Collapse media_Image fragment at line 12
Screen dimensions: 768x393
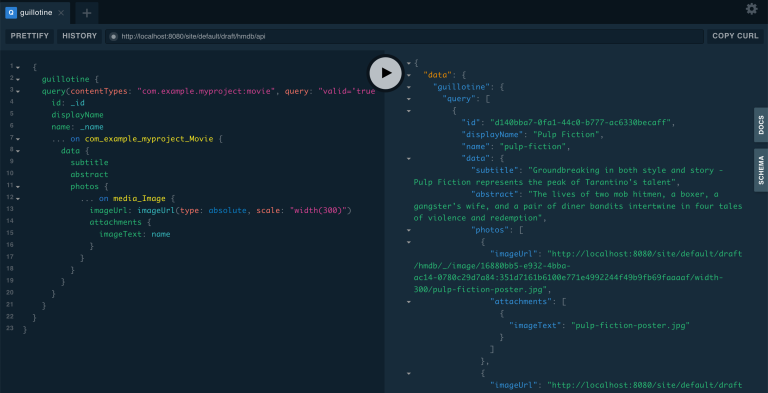coord(18,198)
